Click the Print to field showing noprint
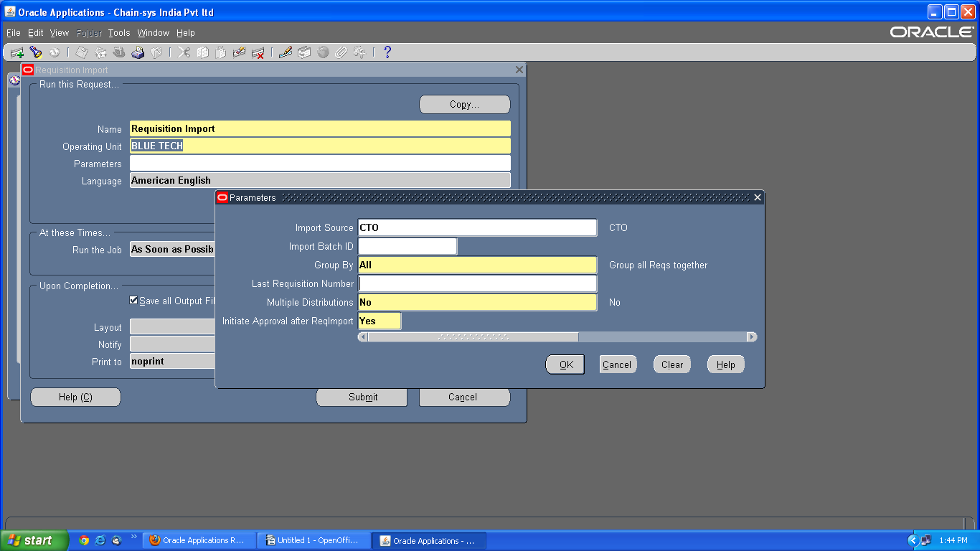Screen dimensions: 980x551 pos(172,361)
